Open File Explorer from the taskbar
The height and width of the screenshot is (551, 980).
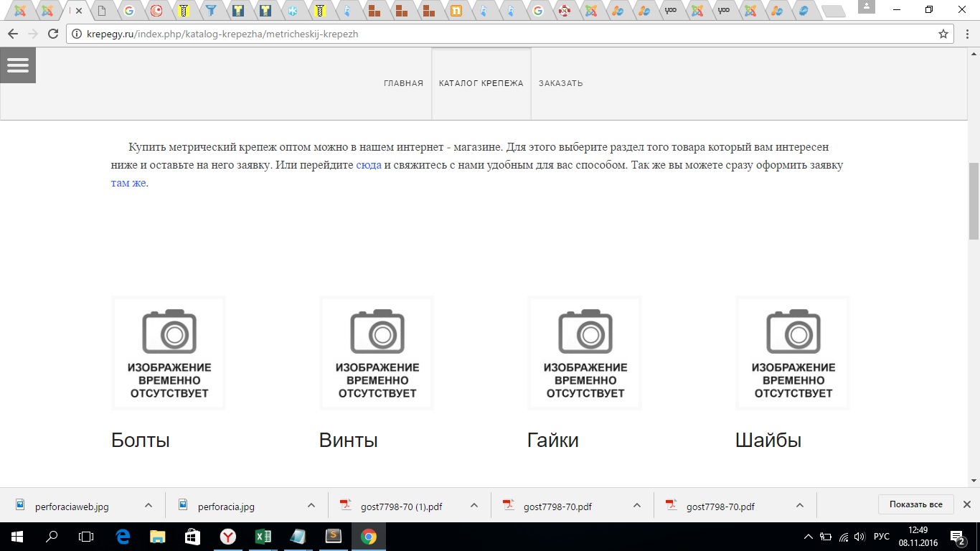(x=157, y=537)
